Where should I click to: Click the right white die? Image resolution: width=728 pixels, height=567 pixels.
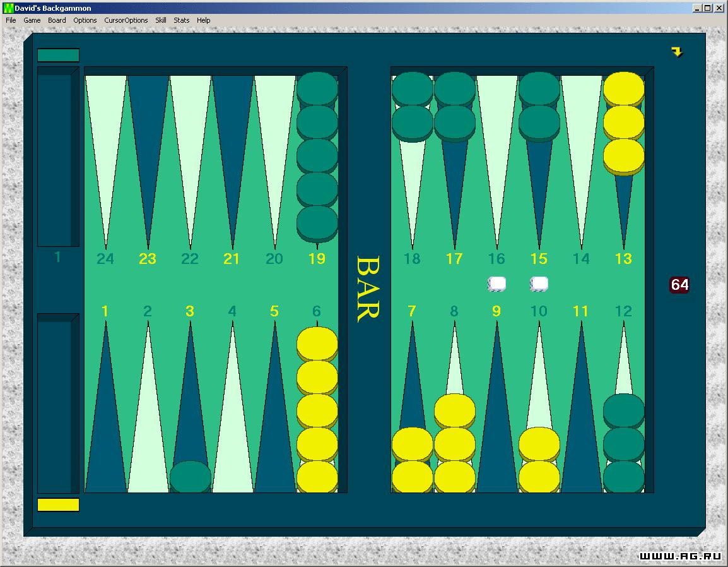coord(539,284)
